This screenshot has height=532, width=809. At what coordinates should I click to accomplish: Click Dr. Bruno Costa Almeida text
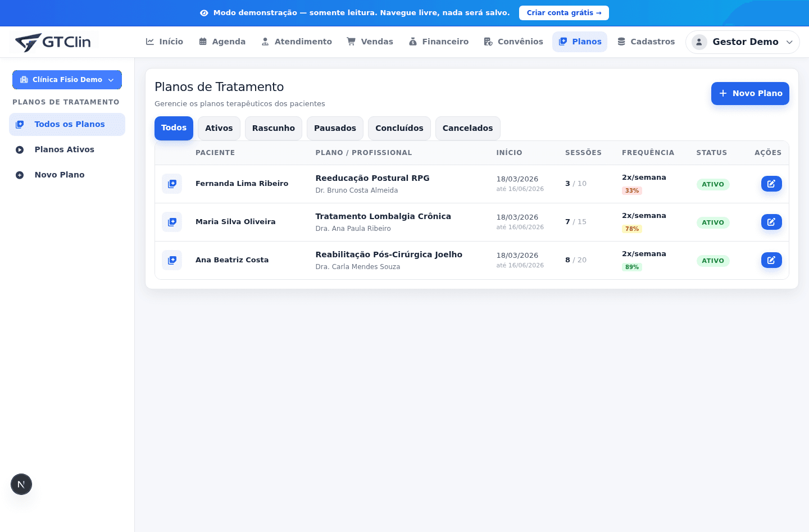pyautogui.click(x=357, y=190)
